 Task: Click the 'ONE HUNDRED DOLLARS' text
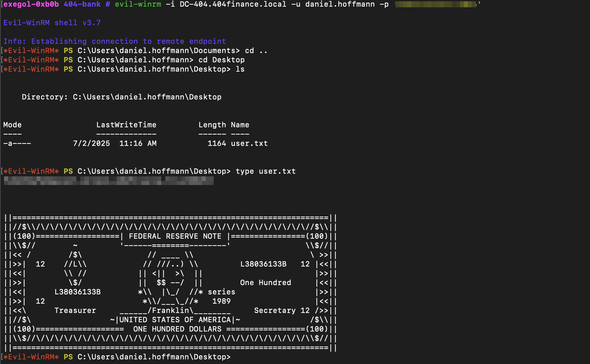pos(177,329)
